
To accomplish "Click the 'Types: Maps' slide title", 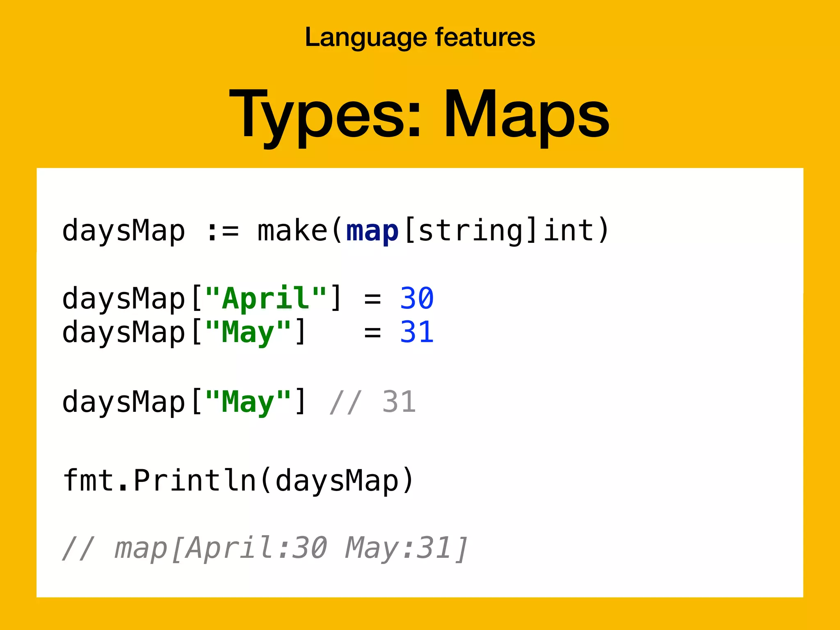I will [x=420, y=114].
